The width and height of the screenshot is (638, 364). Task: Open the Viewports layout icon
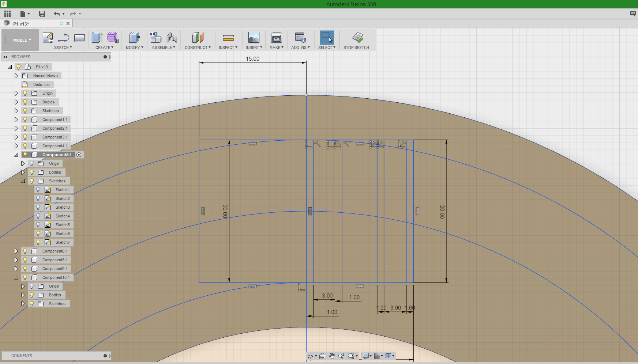pos(389,356)
